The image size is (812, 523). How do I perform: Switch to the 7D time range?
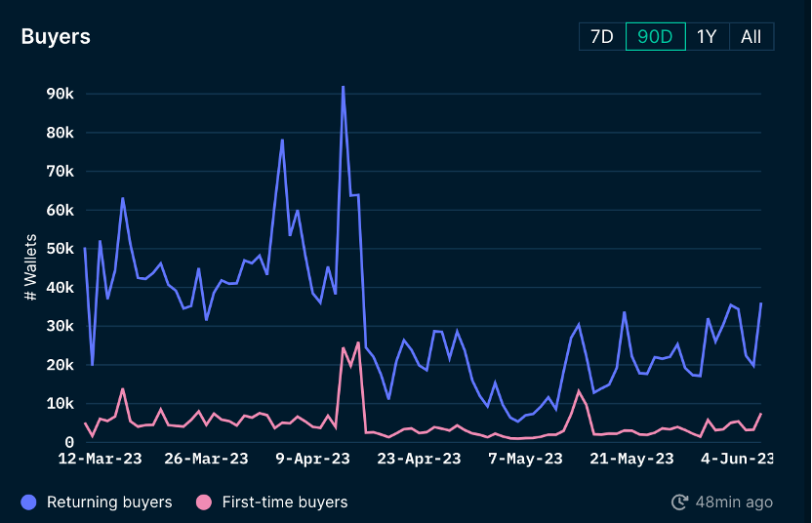click(602, 37)
